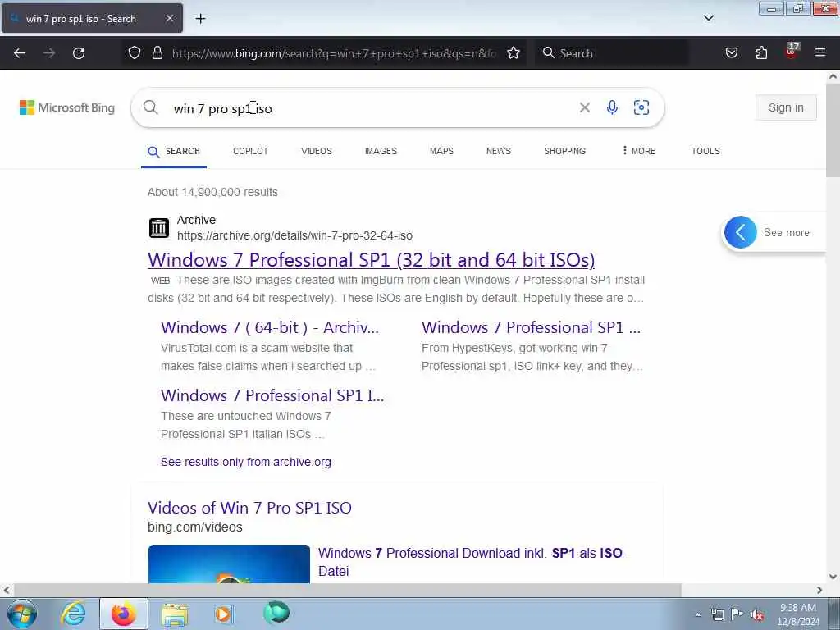Open the TOOLS option

[x=705, y=151]
